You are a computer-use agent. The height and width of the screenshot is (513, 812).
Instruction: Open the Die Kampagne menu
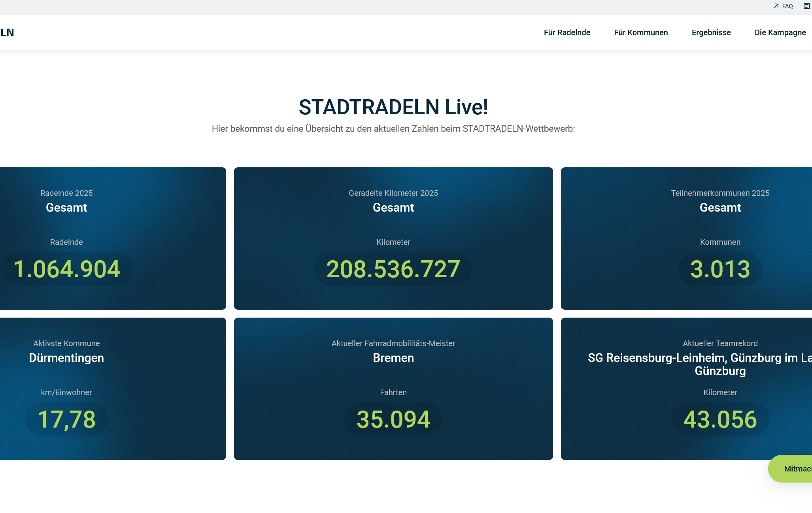click(780, 32)
